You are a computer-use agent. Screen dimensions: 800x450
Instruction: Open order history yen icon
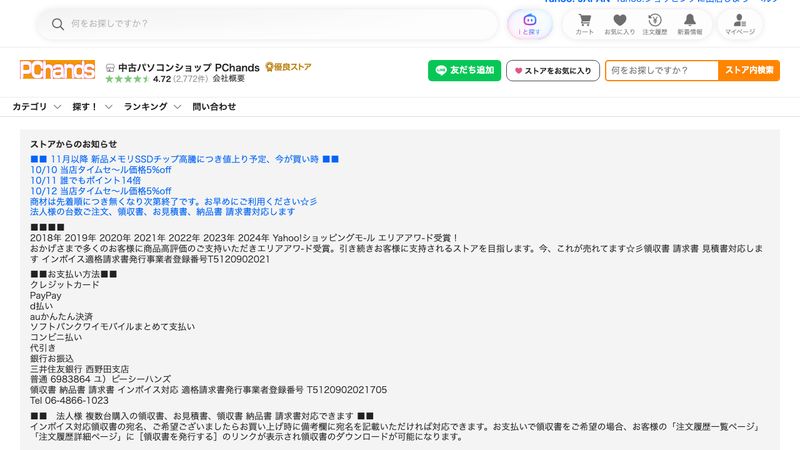(x=655, y=24)
